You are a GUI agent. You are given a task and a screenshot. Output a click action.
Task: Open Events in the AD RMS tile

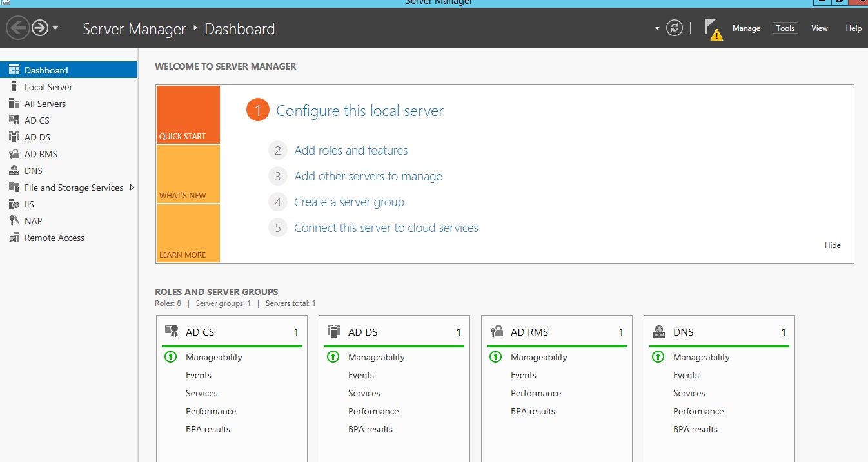(x=524, y=375)
